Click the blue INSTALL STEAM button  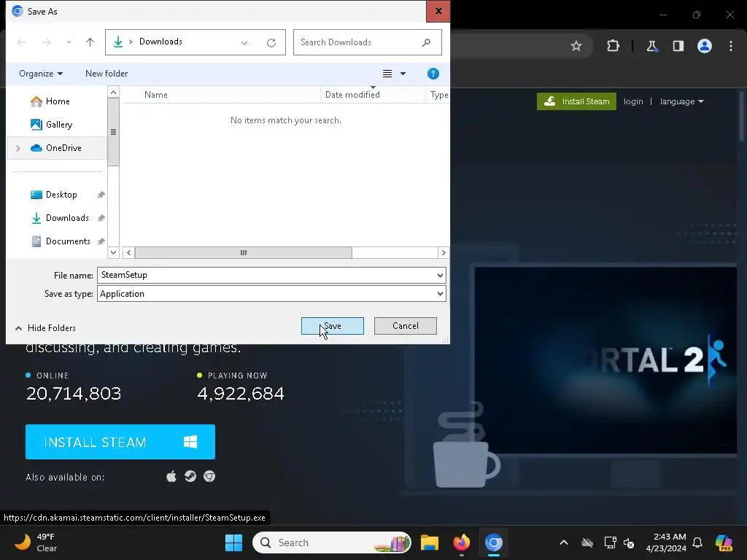pyautogui.click(x=120, y=442)
